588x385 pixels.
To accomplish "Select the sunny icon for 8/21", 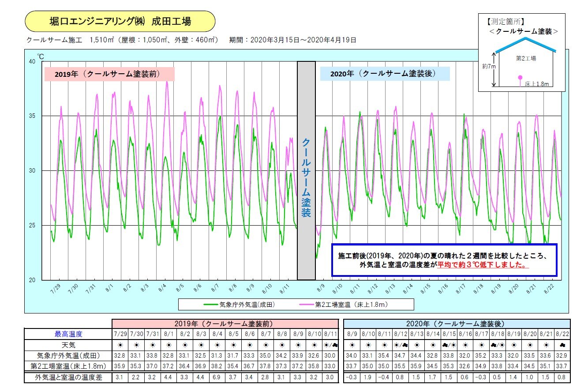I will click(x=546, y=345).
